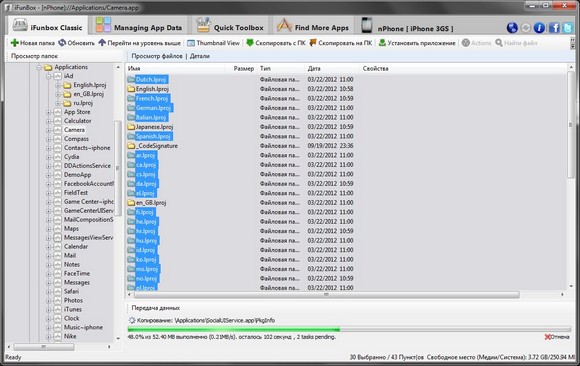The image size is (580, 366).
Task: Click the file list horizontal scrollbar
Action: 326,295
